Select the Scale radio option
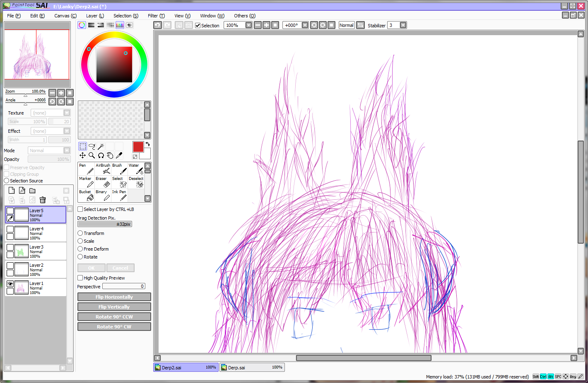 (x=80, y=241)
